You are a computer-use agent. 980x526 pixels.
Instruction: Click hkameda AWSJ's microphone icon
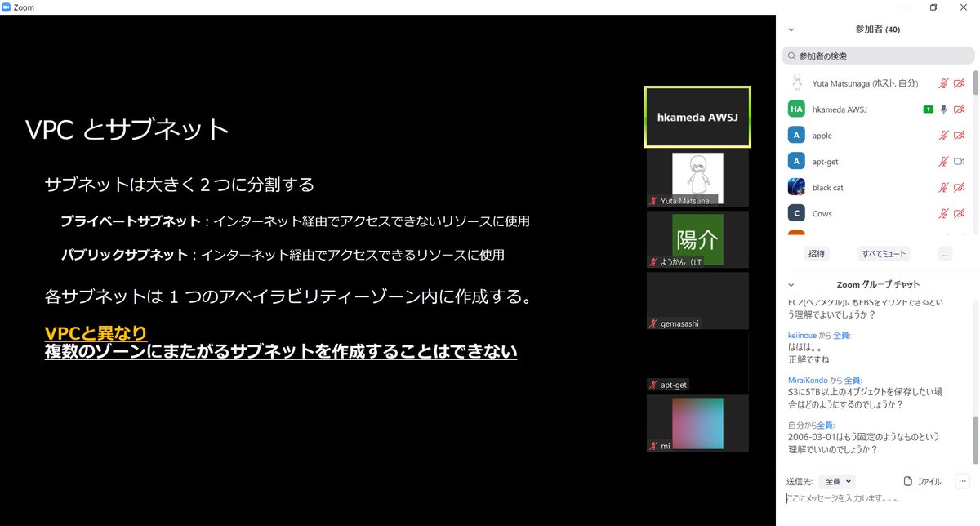point(943,109)
